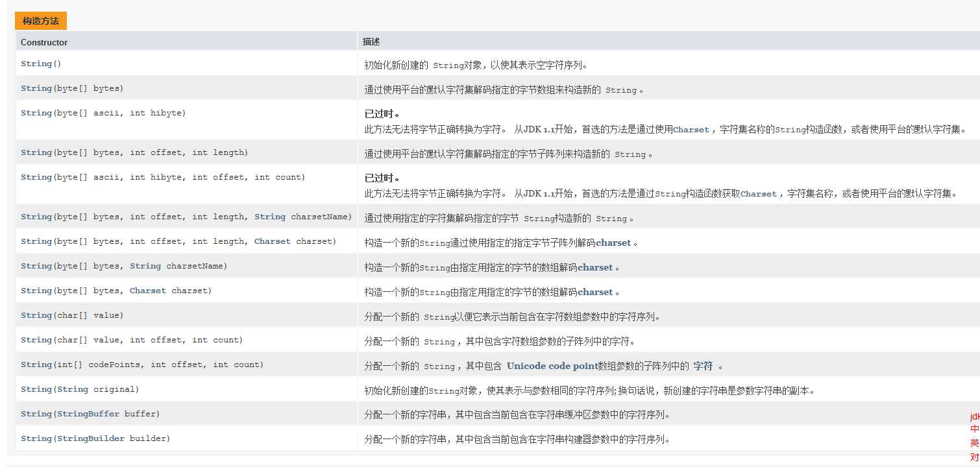Image resolution: width=980 pixels, height=467 pixels.
Task: Click the 描述 column header
Action: (x=371, y=42)
